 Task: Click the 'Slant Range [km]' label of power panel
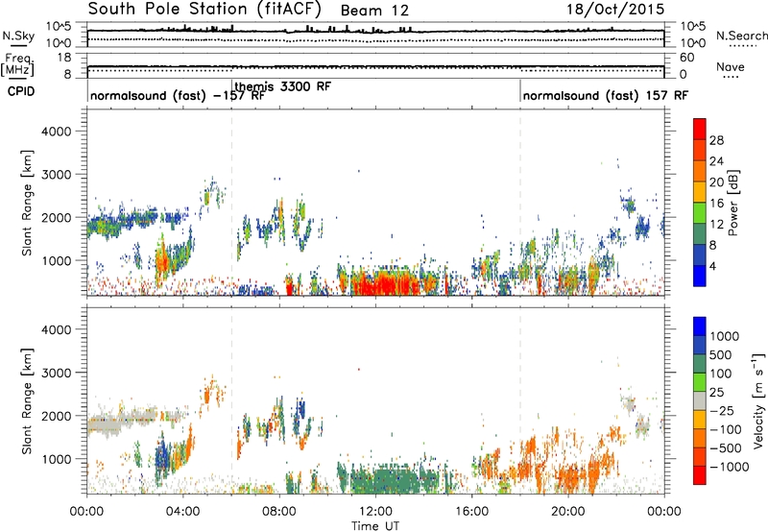[27, 203]
